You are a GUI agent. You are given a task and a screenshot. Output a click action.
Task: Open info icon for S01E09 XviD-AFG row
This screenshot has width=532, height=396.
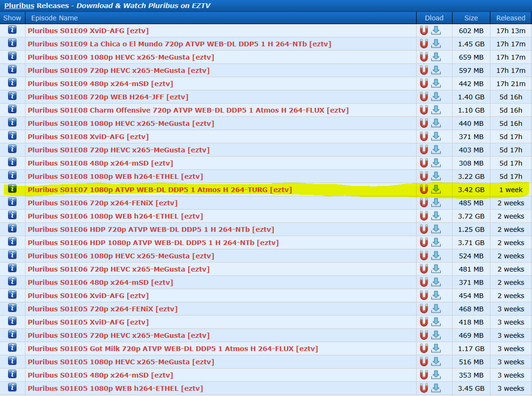[x=12, y=30]
